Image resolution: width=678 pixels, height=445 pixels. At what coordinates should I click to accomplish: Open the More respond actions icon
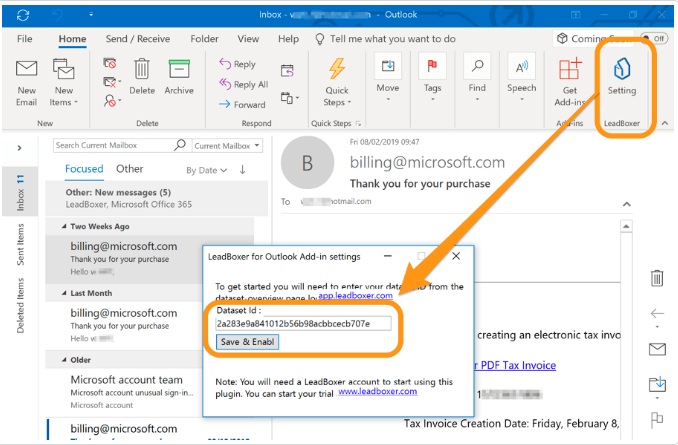tap(289, 97)
